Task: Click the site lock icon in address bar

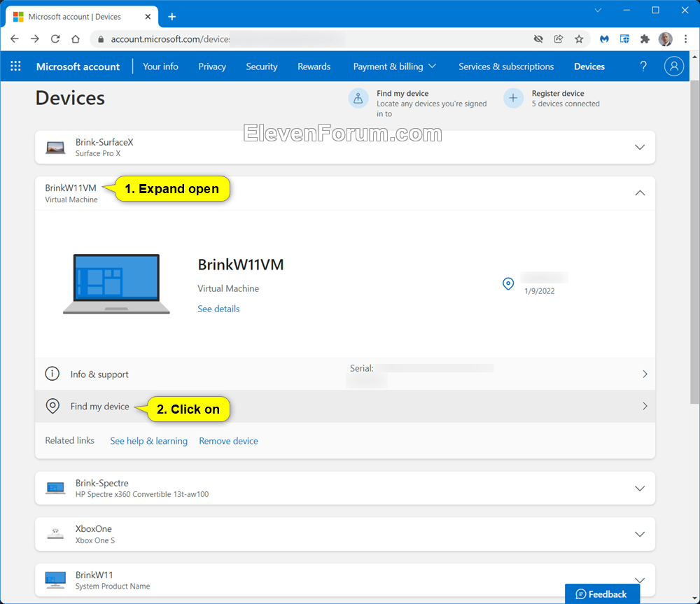Action: pos(101,39)
